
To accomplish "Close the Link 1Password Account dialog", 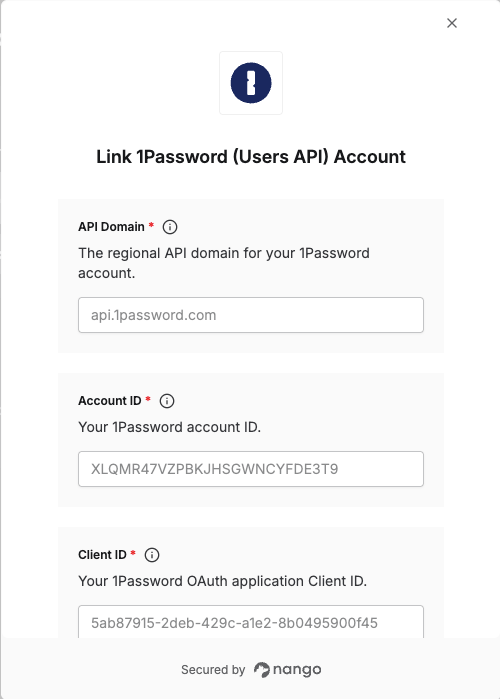I will point(452,23).
